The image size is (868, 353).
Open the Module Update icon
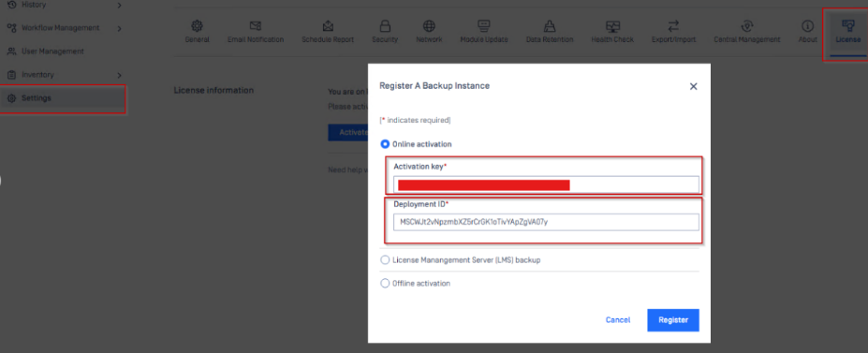tap(484, 26)
